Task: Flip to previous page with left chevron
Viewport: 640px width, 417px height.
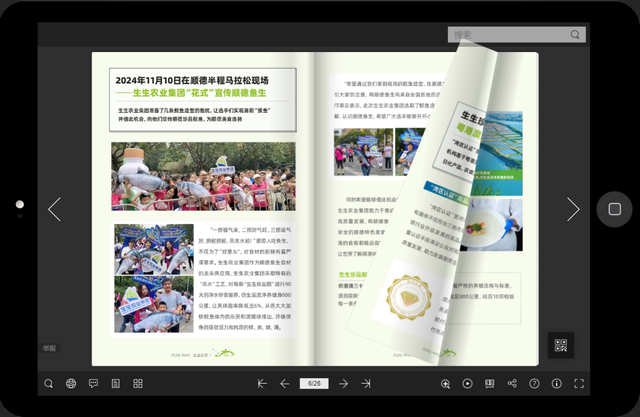Action: 55,209
